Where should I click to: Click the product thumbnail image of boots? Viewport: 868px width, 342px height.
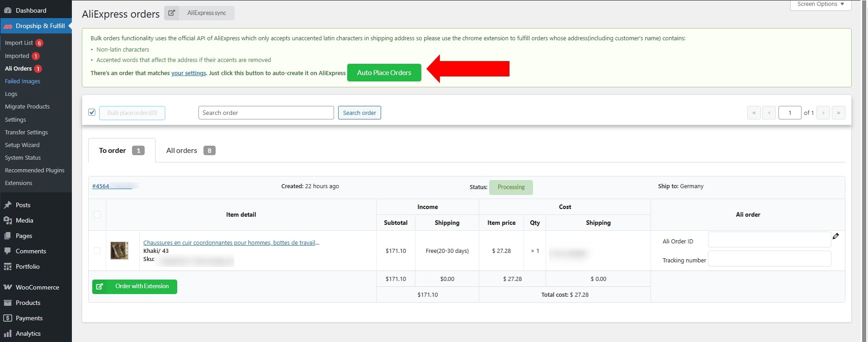pos(119,251)
